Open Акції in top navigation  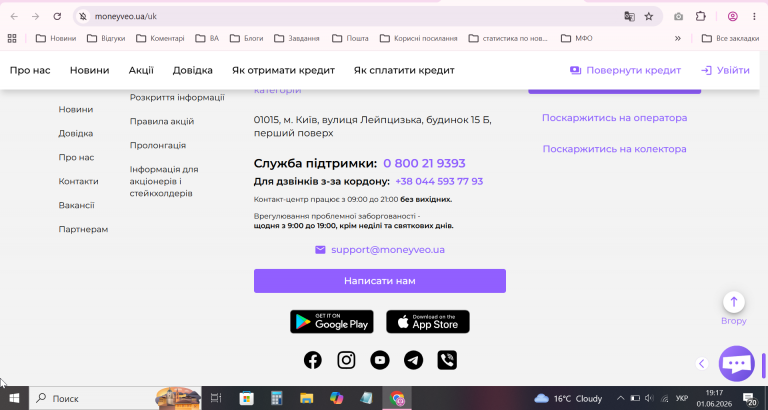[141, 70]
